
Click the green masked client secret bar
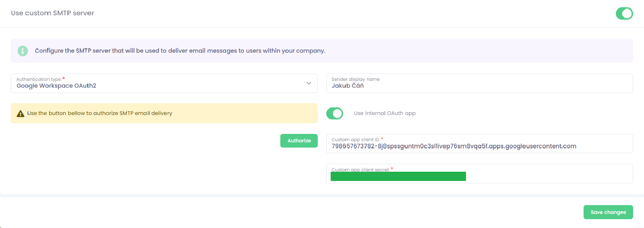tap(398, 177)
